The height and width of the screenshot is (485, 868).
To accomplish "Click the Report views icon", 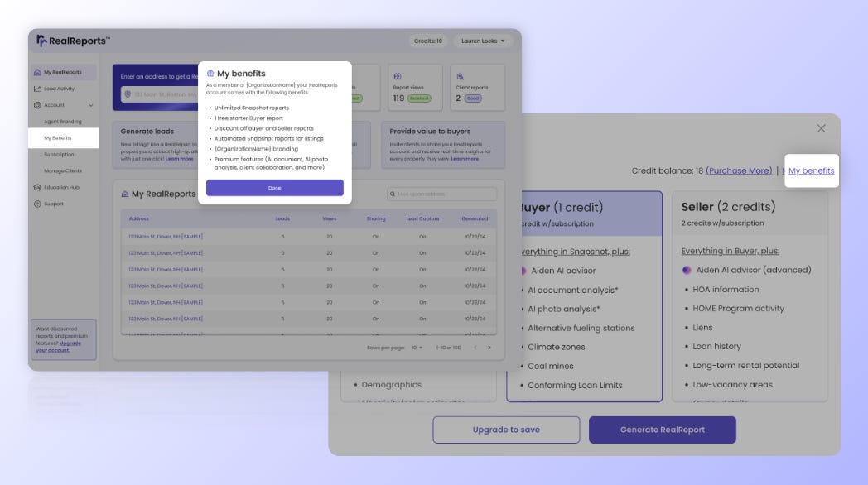I will (x=397, y=76).
